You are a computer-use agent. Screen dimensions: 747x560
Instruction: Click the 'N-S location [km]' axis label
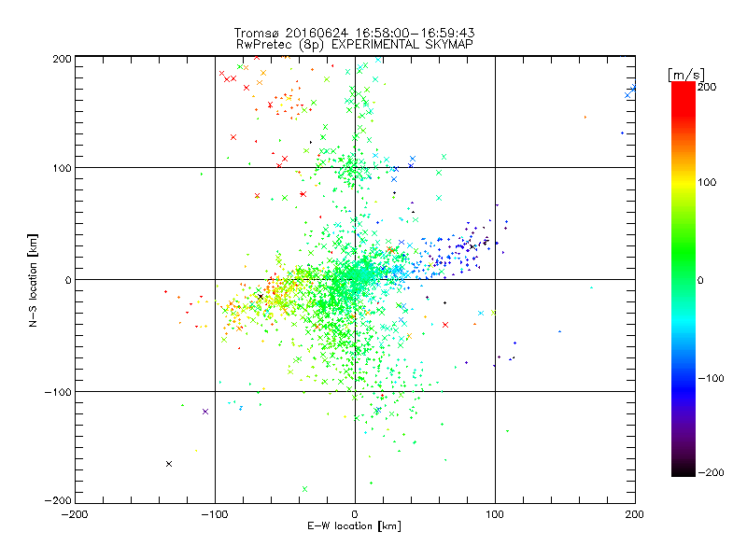pyautogui.click(x=33, y=280)
